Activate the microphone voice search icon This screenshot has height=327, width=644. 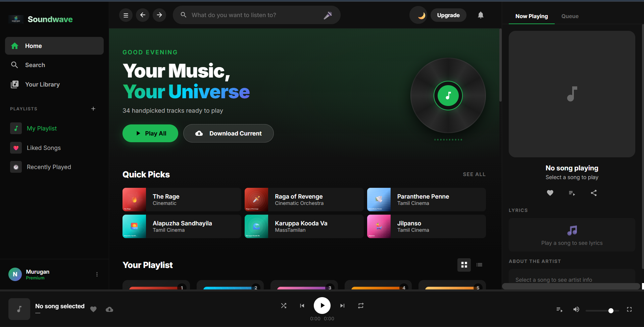(328, 15)
